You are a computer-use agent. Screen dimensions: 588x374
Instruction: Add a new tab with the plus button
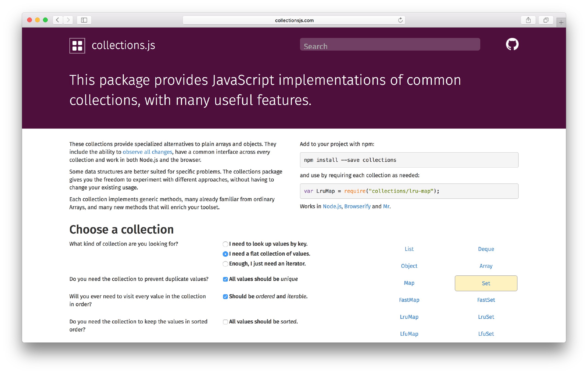[561, 23]
